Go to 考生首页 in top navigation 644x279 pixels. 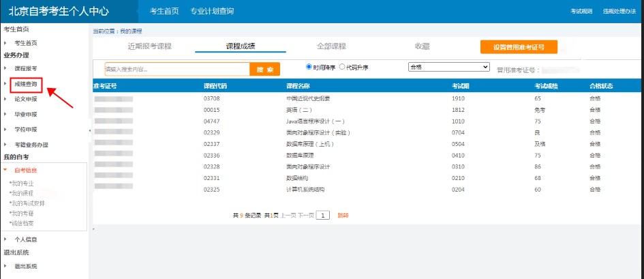(163, 12)
